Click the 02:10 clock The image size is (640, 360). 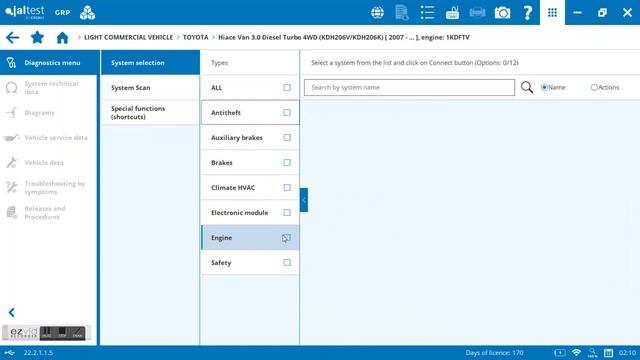[x=627, y=353]
